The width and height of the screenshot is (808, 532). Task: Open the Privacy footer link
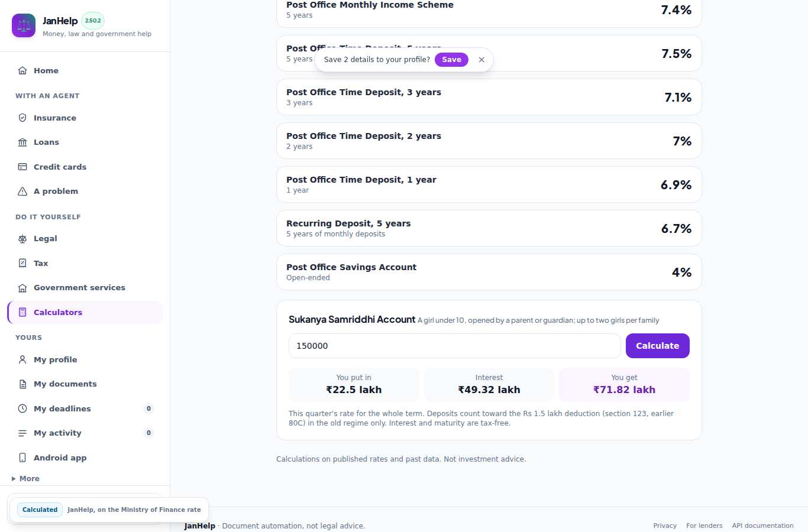point(665,525)
